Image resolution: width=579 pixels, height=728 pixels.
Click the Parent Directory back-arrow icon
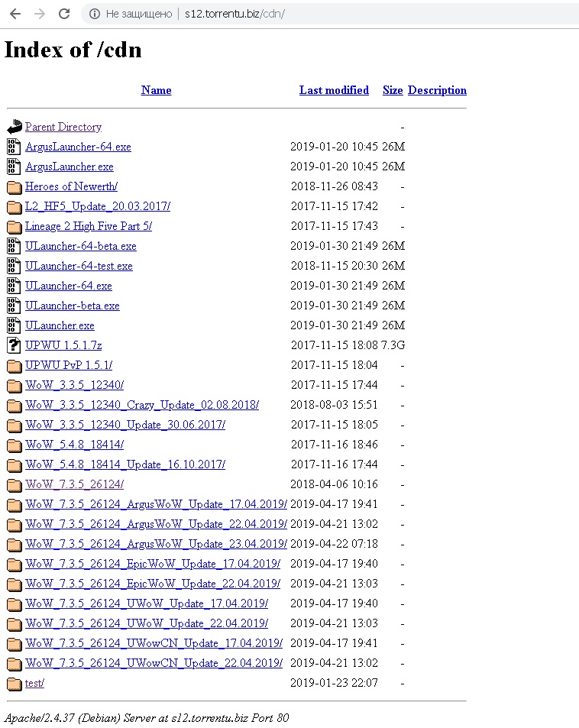(14, 127)
